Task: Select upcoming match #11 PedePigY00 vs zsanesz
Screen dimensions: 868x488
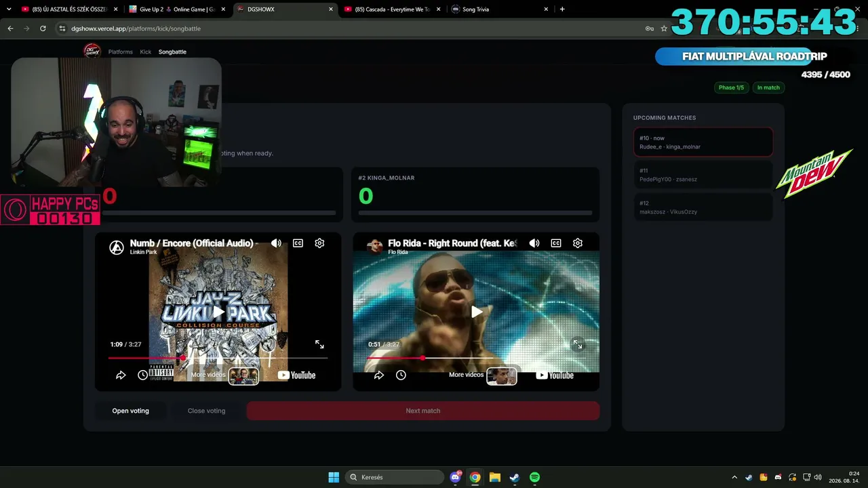Action: pos(703,175)
